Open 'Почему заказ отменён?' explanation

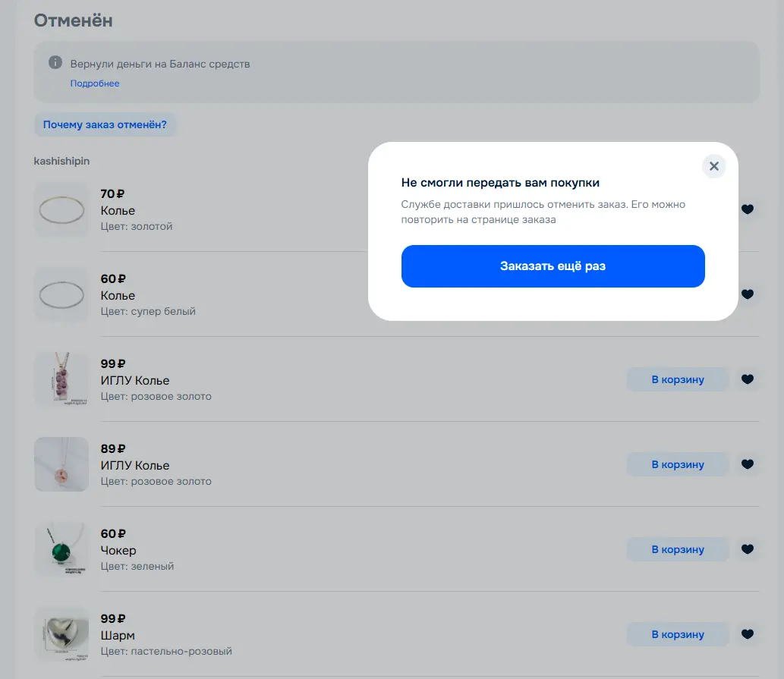click(x=105, y=124)
